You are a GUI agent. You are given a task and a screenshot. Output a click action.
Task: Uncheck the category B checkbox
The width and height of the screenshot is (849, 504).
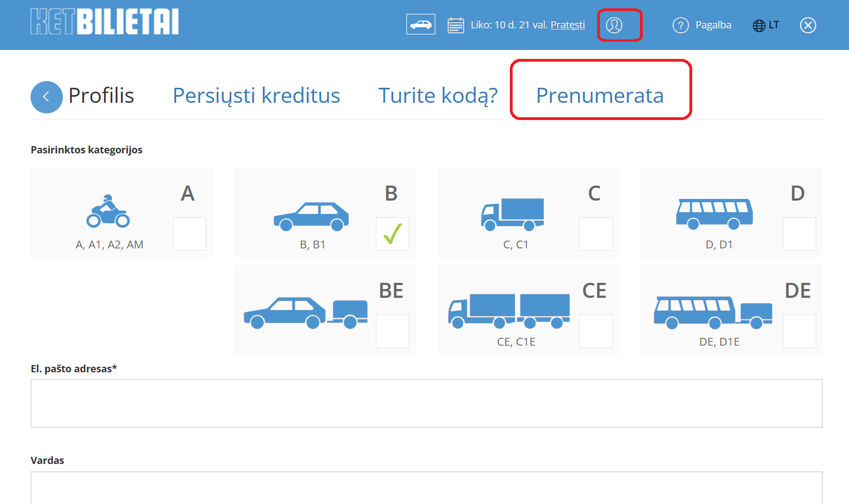coord(393,234)
